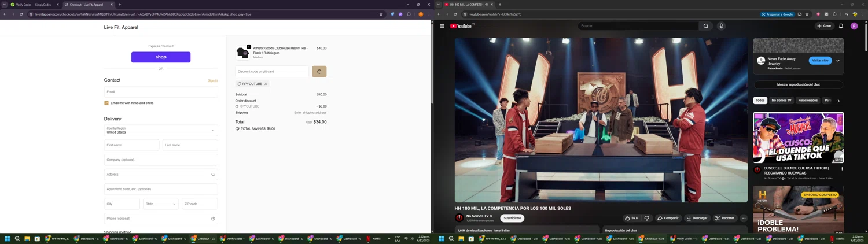Click the Email input field

click(161, 91)
